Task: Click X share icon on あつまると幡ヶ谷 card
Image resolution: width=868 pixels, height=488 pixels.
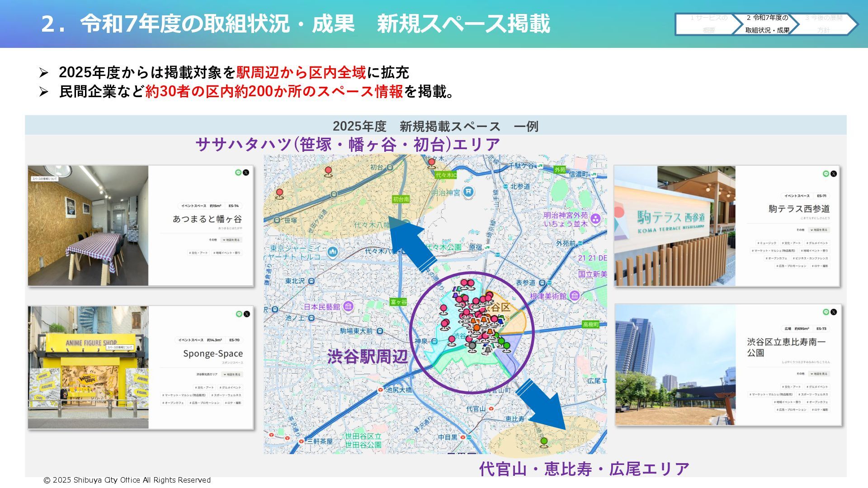Action: tap(246, 173)
